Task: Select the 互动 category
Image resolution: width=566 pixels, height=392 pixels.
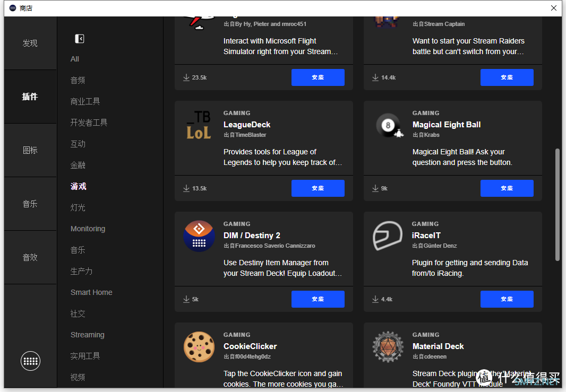Action: click(x=78, y=144)
